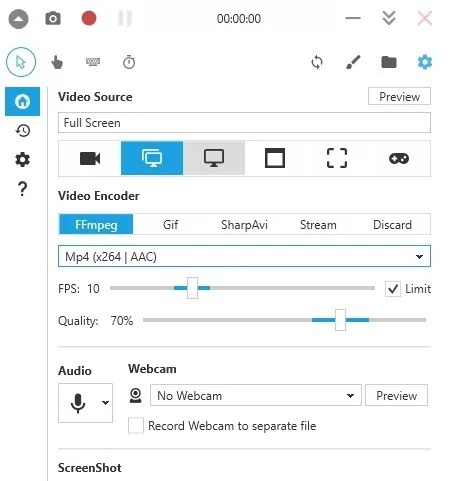
Task: Enable Record Webcam to separate file
Action: pyautogui.click(x=136, y=425)
